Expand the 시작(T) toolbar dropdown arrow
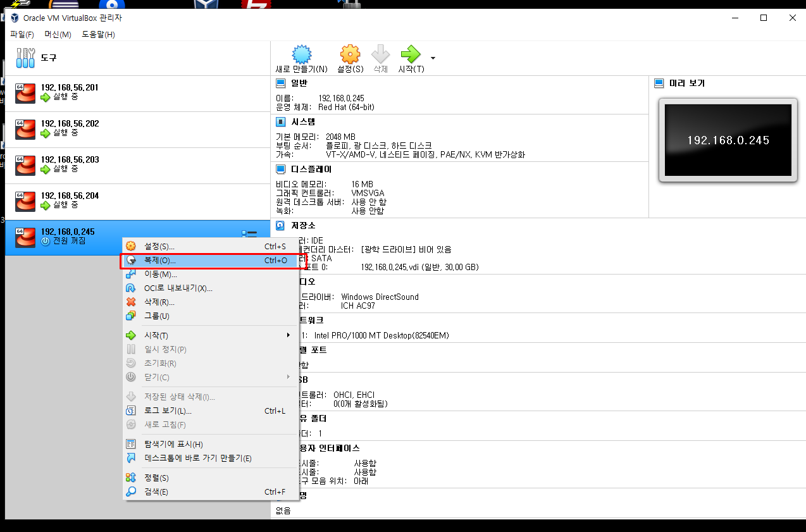Screen dimensions: 806x532 point(433,59)
